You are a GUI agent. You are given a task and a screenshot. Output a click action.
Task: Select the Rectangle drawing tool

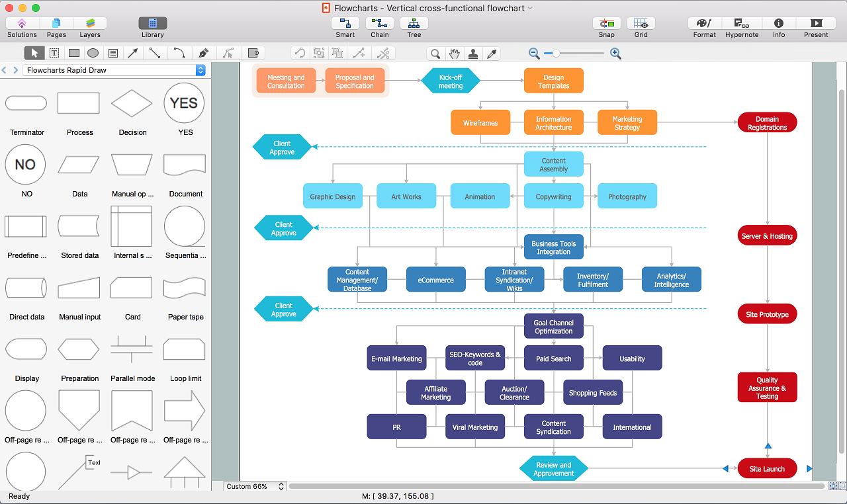click(x=73, y=53)
